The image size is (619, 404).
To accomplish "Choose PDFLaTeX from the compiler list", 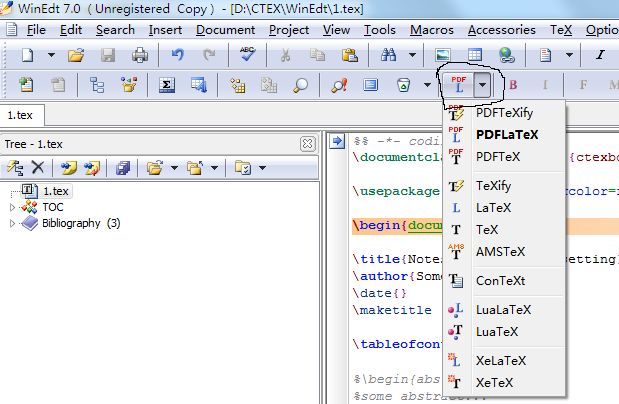I will [505, 135].
